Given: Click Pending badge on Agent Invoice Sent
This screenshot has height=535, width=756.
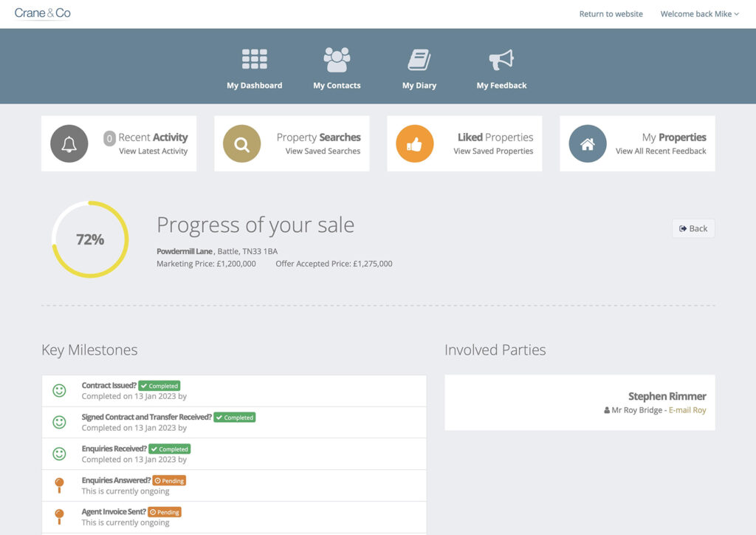Looking at the screenshot, I should pos(165,512).
